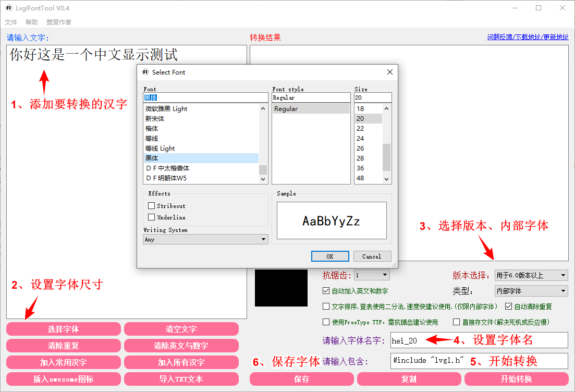Open the 帮助 menu

32,22
